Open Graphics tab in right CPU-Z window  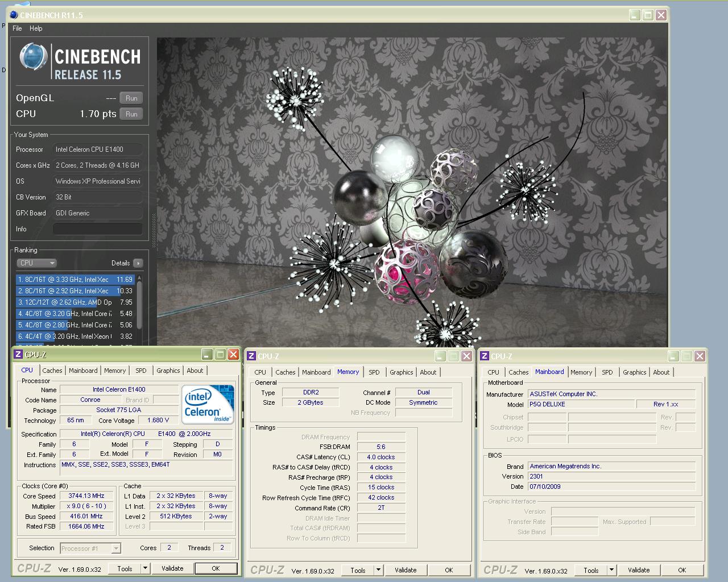coord(635,372)
